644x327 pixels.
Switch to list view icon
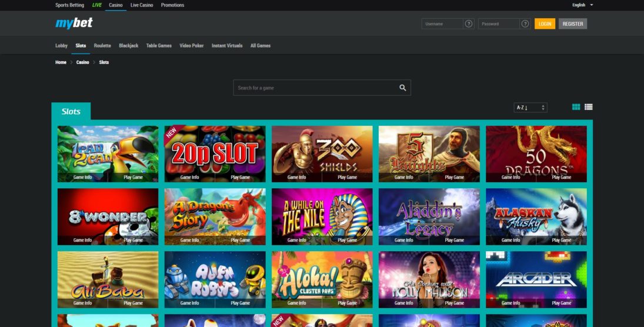coord(589,107)
